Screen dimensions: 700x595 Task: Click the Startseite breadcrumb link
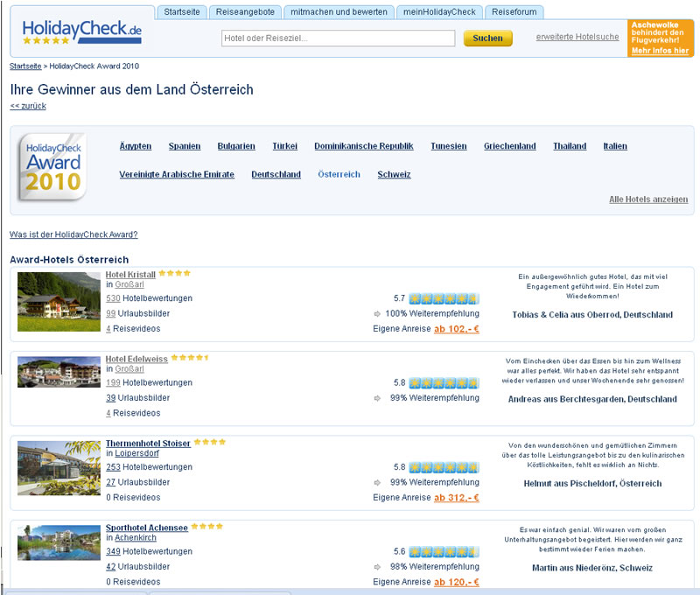point(25,66)
